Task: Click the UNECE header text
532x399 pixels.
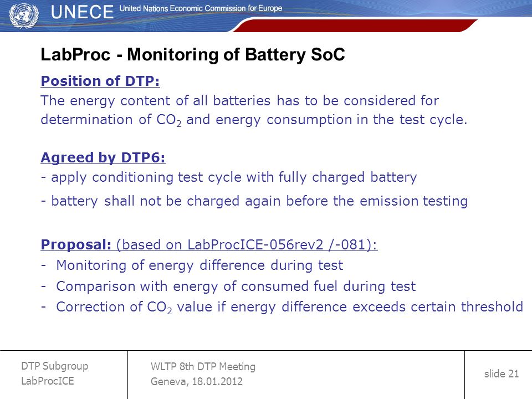Action: [x=82, y=12]
